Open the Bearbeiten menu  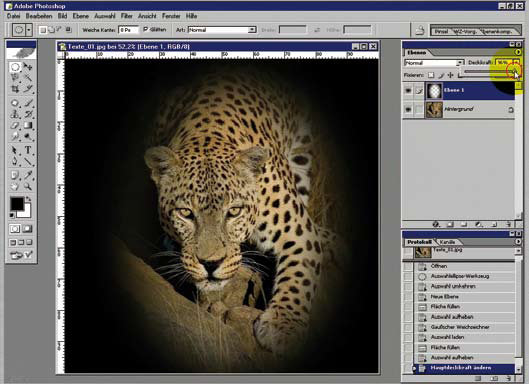(39, 16)
